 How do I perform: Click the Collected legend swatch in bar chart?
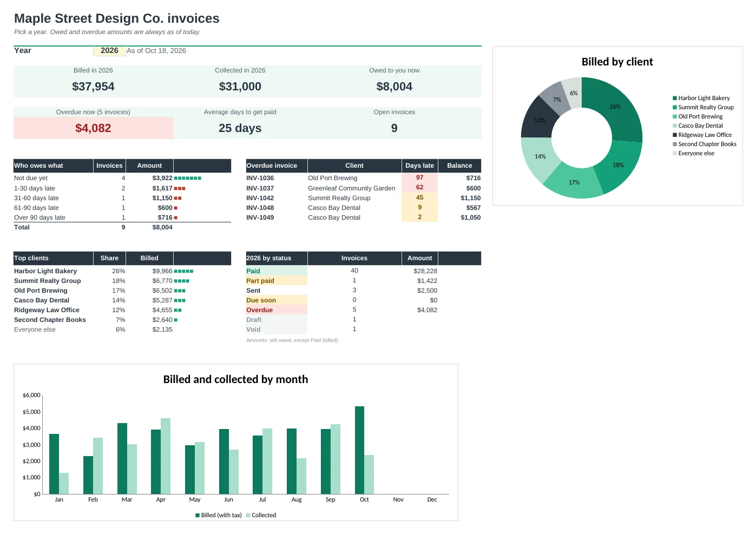pyautogui.click(x=248, y=516)
